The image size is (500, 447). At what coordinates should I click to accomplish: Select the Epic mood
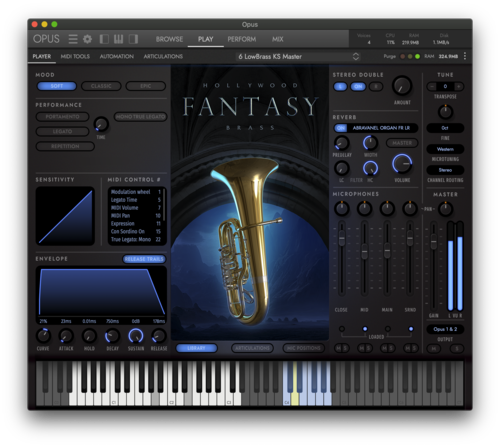(146, 86)
